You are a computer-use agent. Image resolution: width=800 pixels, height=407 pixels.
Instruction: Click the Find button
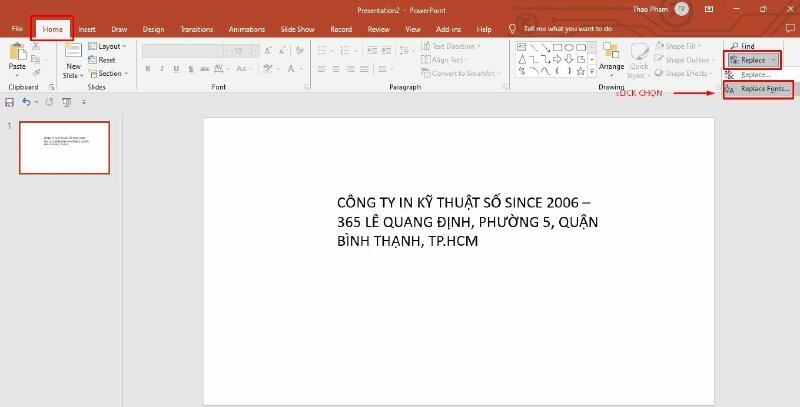(742, 46)
